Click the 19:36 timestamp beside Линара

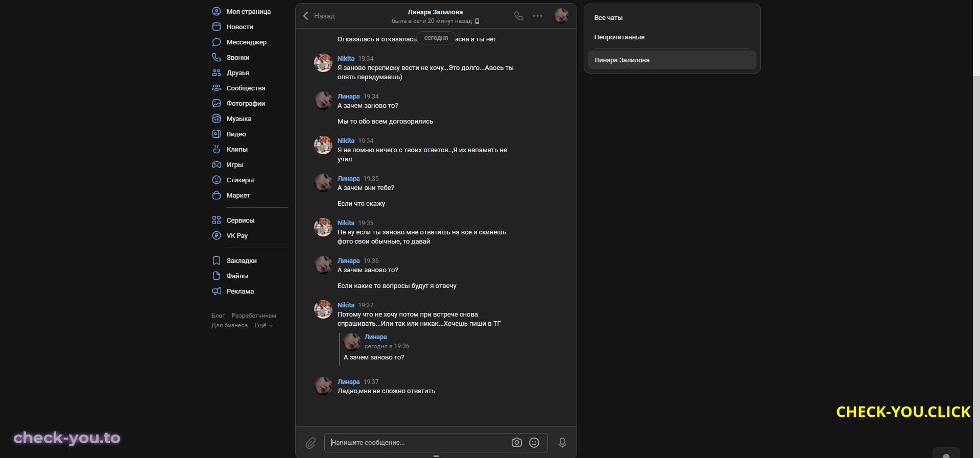click(x=371, y=260)
